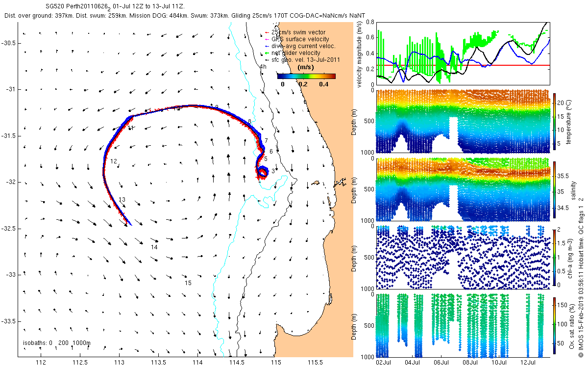Click the day marker '12' beside the track

(114, 161)
